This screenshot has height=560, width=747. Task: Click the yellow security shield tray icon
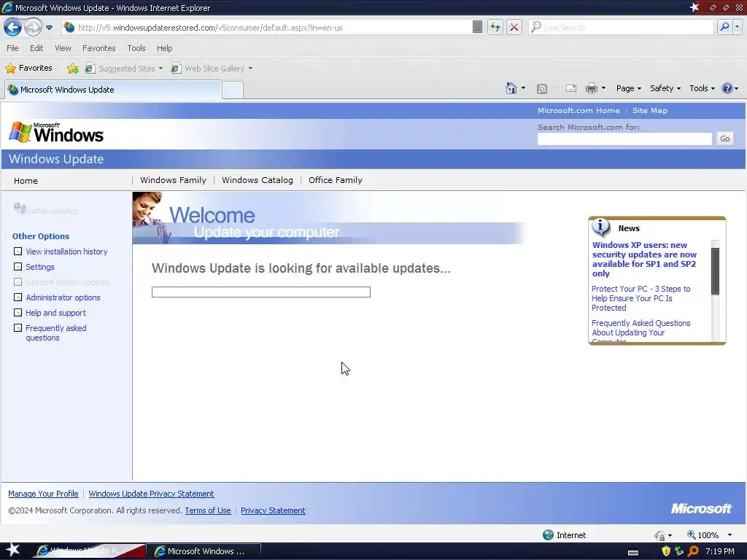(x=666, y=551)
